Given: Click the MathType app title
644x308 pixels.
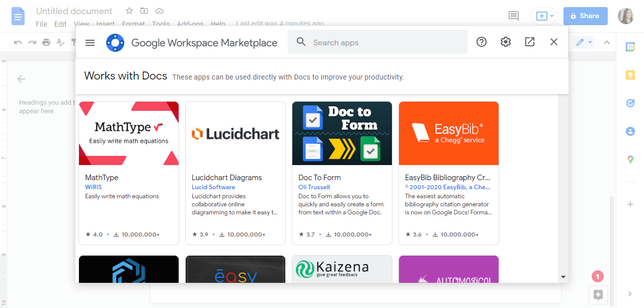Looking at the screenshot, I should click(102, 178).
